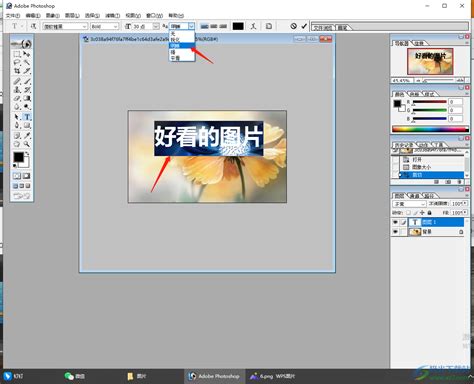Select the Slice tool

coord(27,71)
